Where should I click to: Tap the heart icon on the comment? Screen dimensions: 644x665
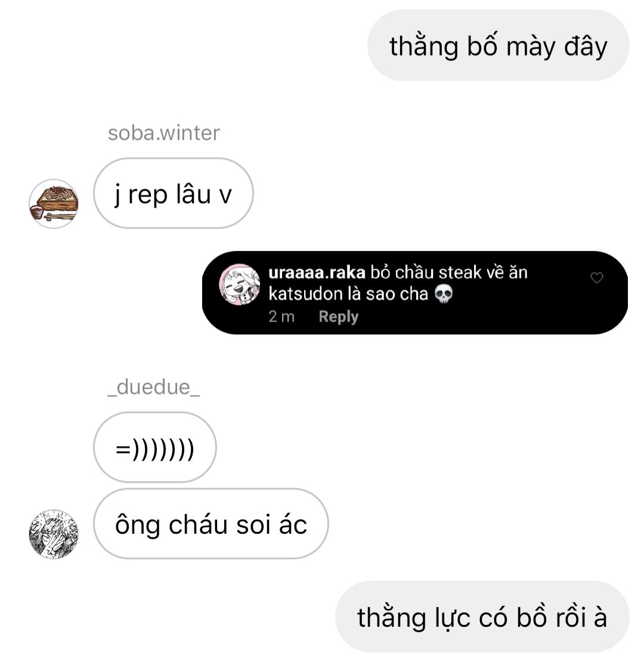click(x=596, y=278)
